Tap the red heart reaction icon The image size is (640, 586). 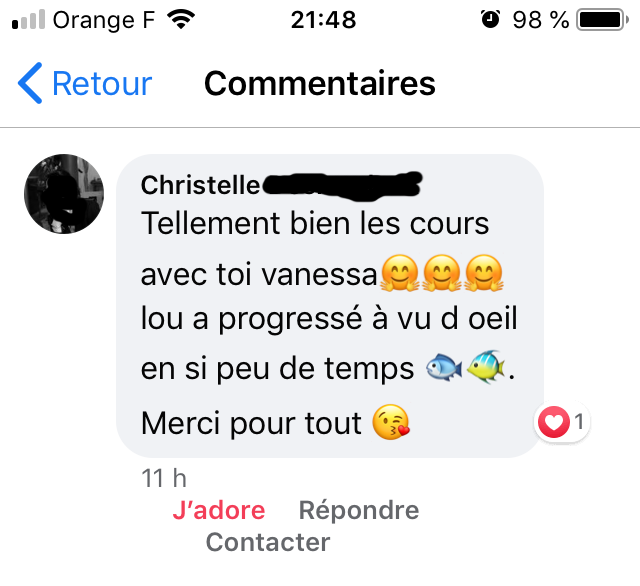(x=553, y=422)
